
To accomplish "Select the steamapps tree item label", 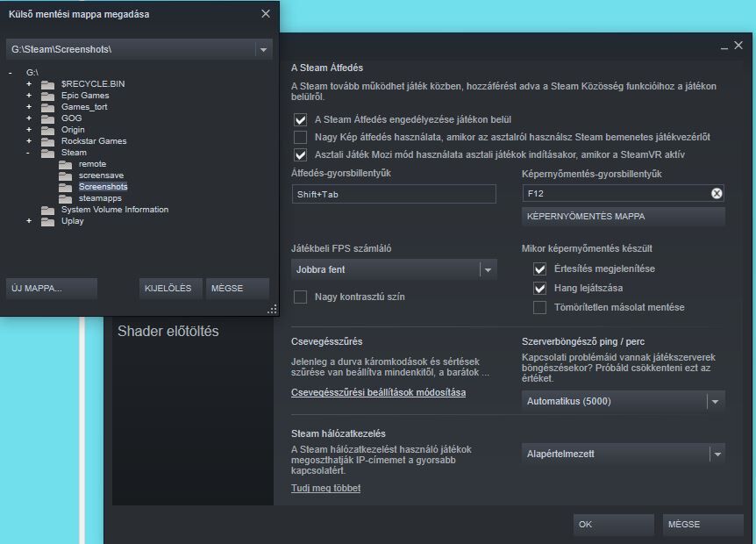I will pyautogui.click(x=100, y=198).
